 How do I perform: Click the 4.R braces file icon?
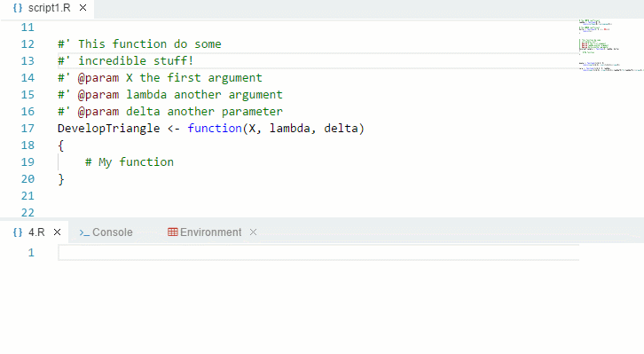pos(18,232)
